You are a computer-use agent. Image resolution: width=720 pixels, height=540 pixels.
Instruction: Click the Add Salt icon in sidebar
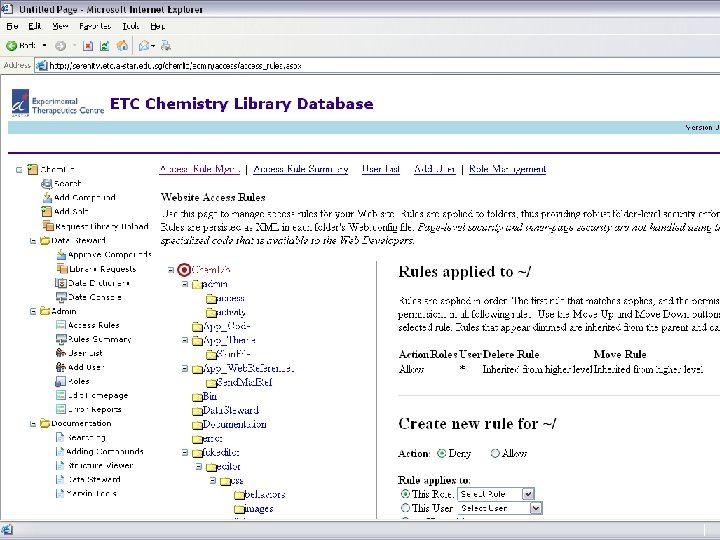pos(46,211)
